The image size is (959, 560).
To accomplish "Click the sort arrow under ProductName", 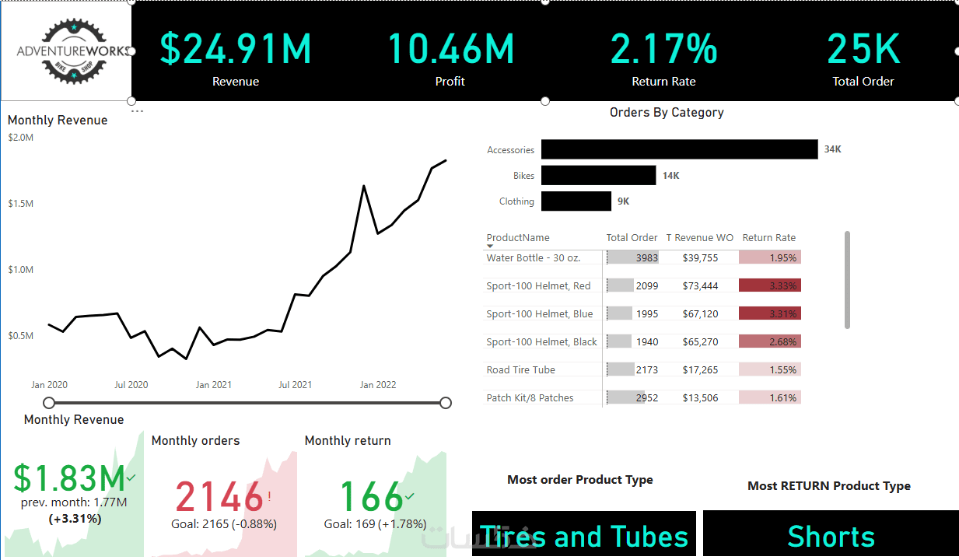I will 490,246.
